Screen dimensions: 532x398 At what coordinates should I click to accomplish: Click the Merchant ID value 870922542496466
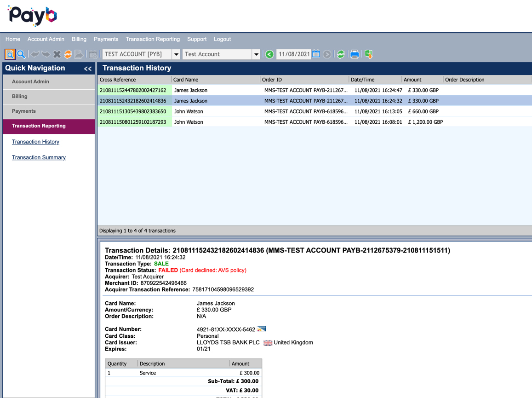tap(164, 283)
